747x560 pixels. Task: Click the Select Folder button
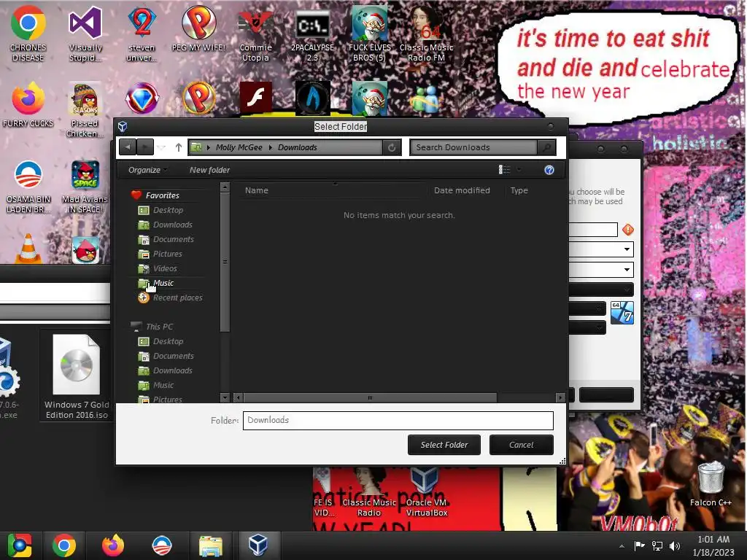444,445
